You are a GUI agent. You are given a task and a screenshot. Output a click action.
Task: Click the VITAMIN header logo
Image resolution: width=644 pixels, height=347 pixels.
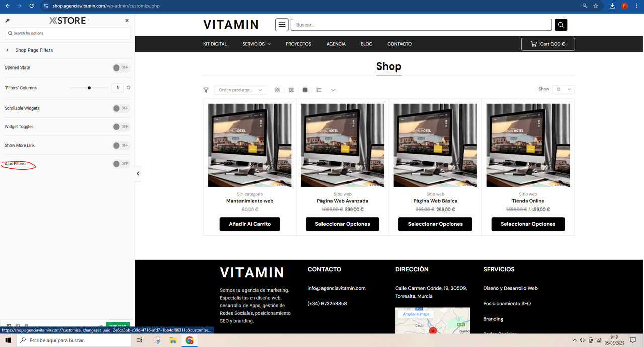(230, 25)
